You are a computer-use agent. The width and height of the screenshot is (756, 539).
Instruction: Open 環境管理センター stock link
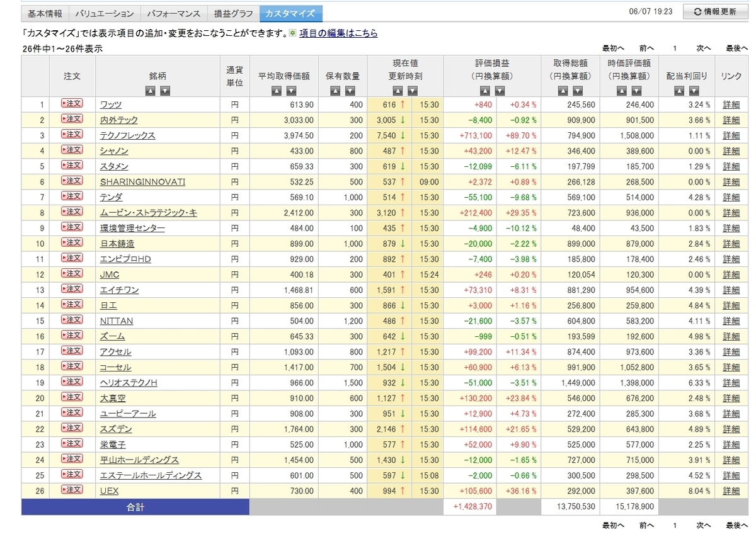point(132,228)
